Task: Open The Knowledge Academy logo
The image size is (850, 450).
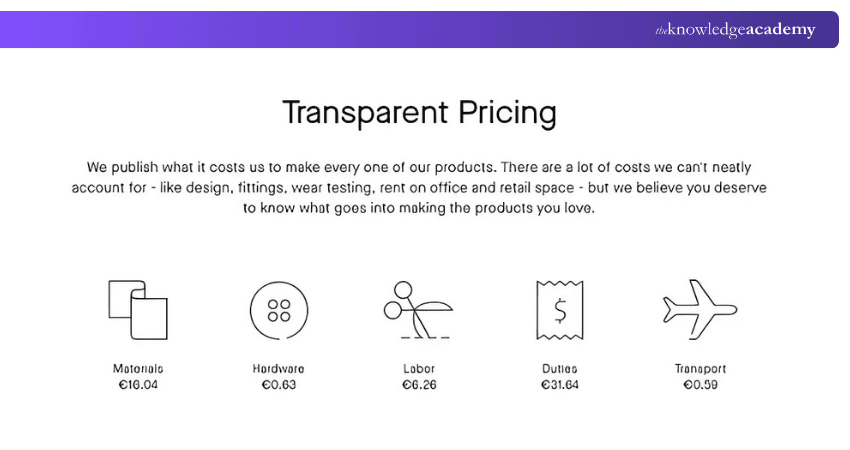Action: click(x=735, y=30)
